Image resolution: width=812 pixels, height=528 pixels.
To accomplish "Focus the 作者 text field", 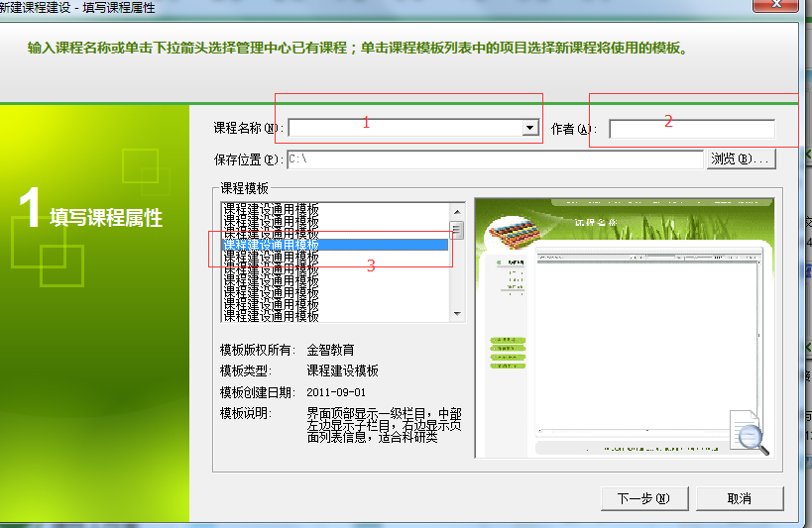I will pos(691,129).
